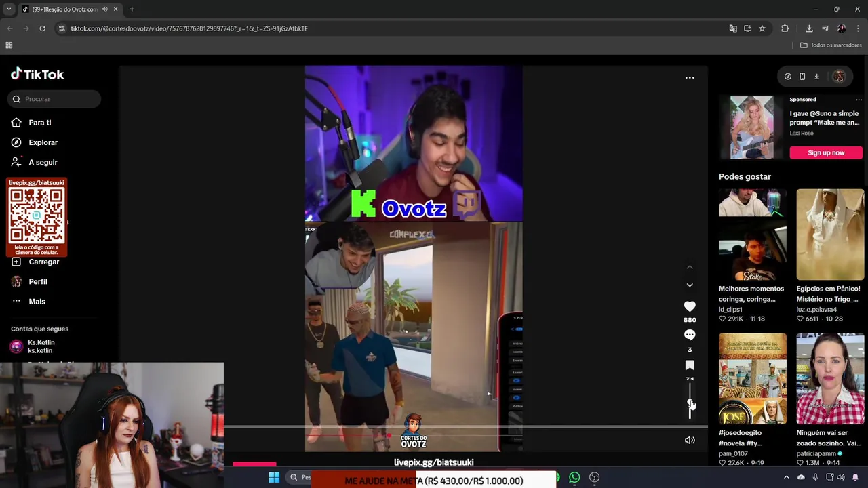Click the Procurar search field
Image resolution: width=868 pixels, height=488 pixels.
(56, 99)
